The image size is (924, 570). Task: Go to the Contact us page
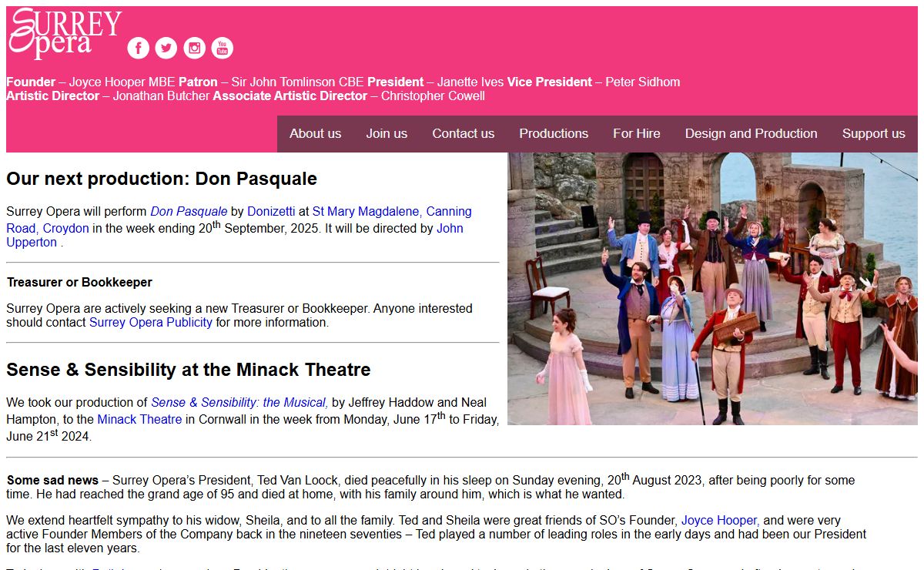(463, 133)
